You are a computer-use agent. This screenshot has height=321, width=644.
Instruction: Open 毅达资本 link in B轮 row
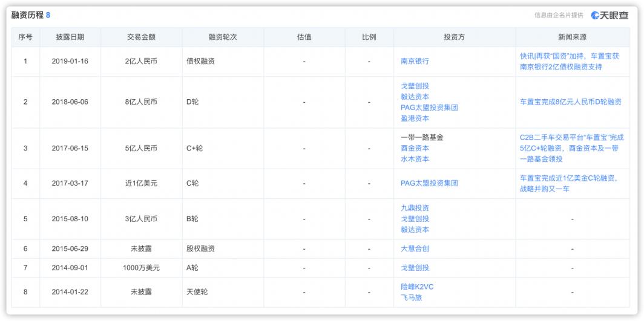[x=415, y=230]
